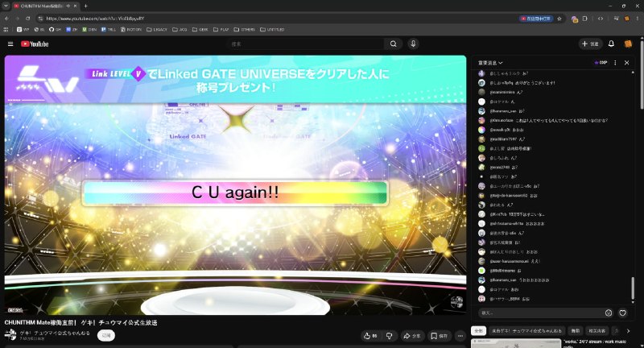Image resolution: width=644 pixels, height=348 pixels.
Task: Open the TRLL bookmark
Action: (109, 30)
